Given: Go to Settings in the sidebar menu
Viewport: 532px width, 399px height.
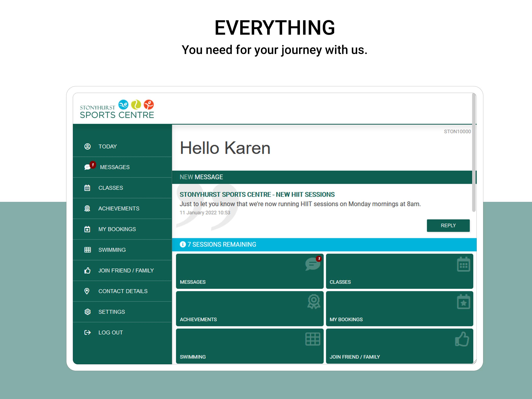Looking at the screenshot, I should (x=122, y=312).
